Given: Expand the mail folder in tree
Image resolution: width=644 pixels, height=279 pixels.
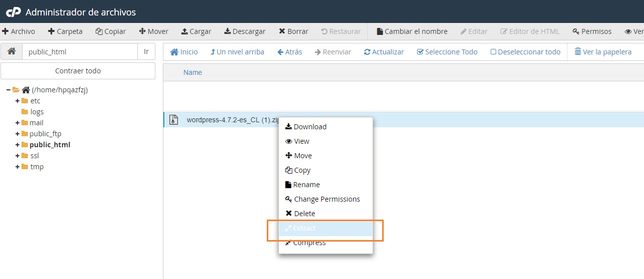Looking at the screenshot, I should (17, 123).
